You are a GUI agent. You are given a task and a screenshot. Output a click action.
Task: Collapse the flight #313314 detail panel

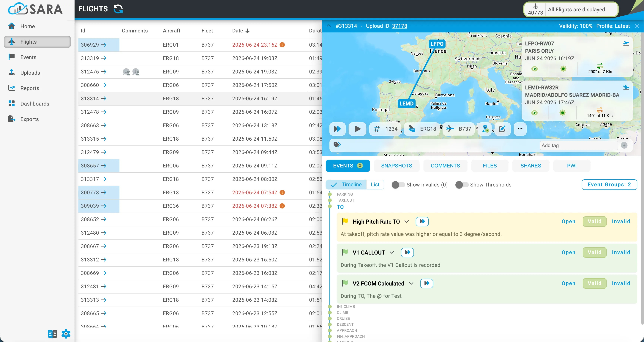[329, 26]
